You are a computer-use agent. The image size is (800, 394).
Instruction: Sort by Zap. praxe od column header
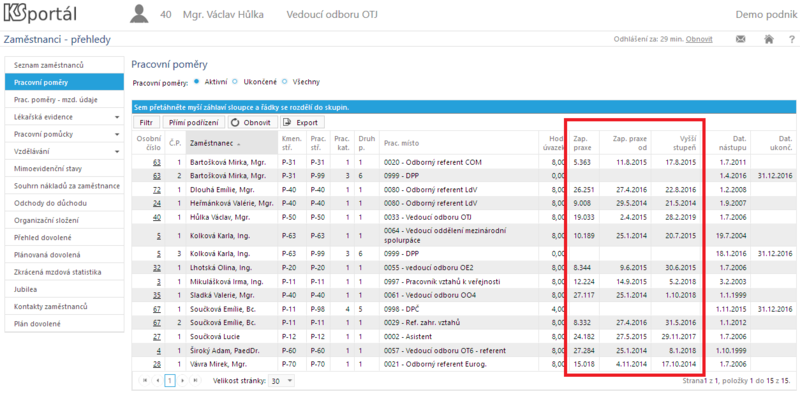pos(625,143)
